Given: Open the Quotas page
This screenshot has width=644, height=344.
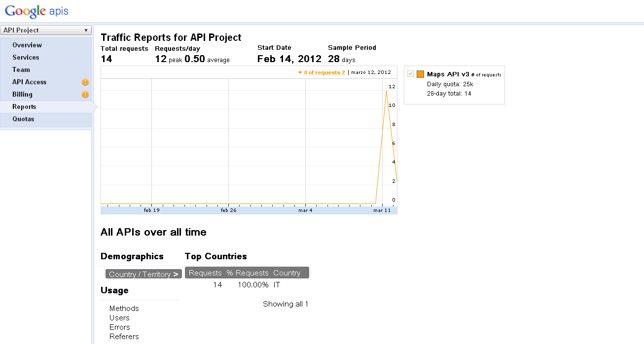Looking at the screenshot, I should pos(23,119).
